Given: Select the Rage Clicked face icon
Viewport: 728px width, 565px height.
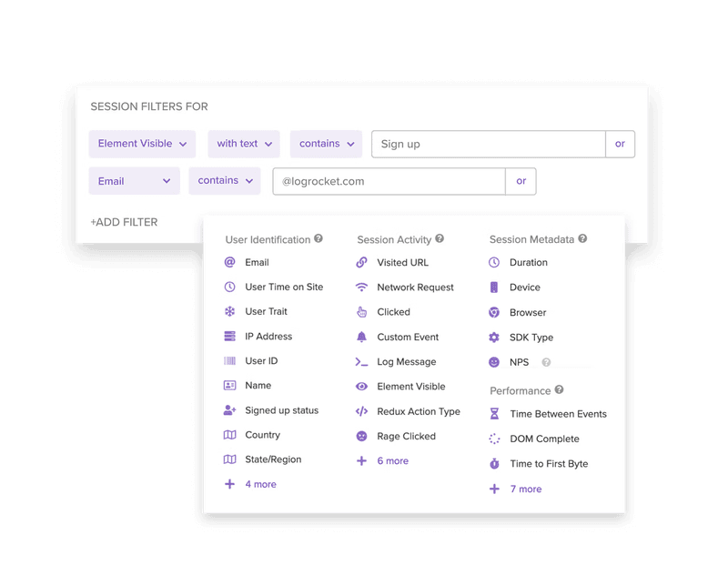Looking at the screenshot, I should click(x=362, y=436).
